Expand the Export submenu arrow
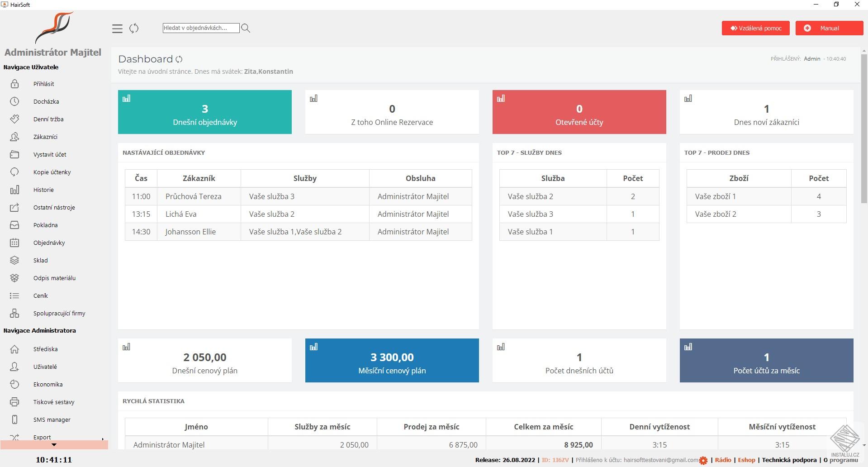 [x=103, y=438]
